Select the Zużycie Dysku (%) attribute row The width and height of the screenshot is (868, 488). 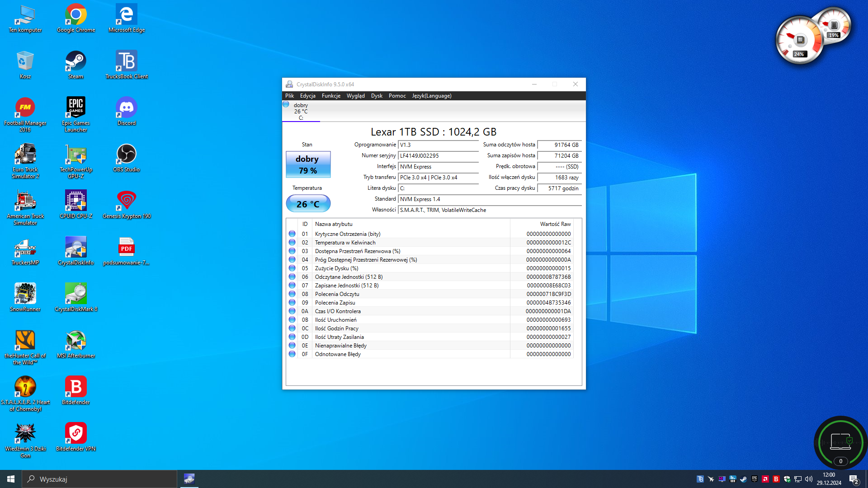coord(431,268)
